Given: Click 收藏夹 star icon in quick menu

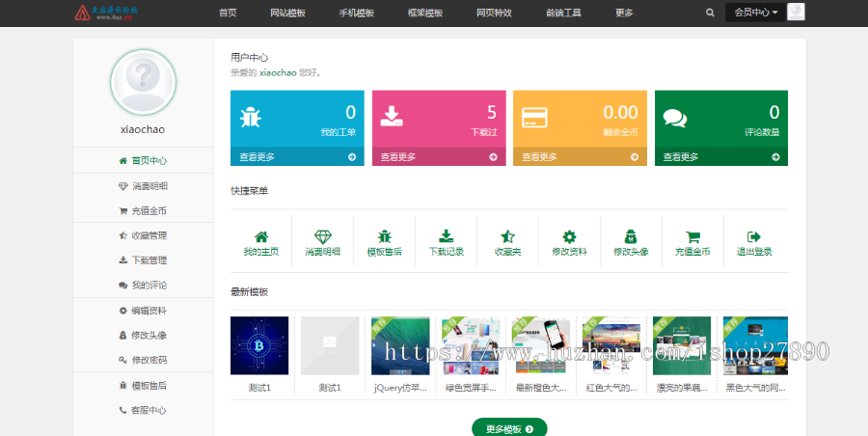Looking at the screenshot, I should [x=507, y=237].
